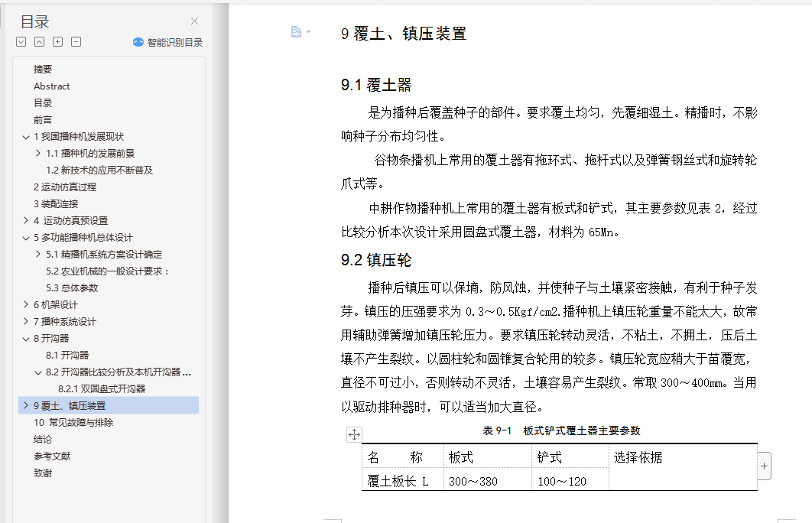Click the table caption 表 9-1
The height and width of the screenshot is (523, 812).
(562, 430)
